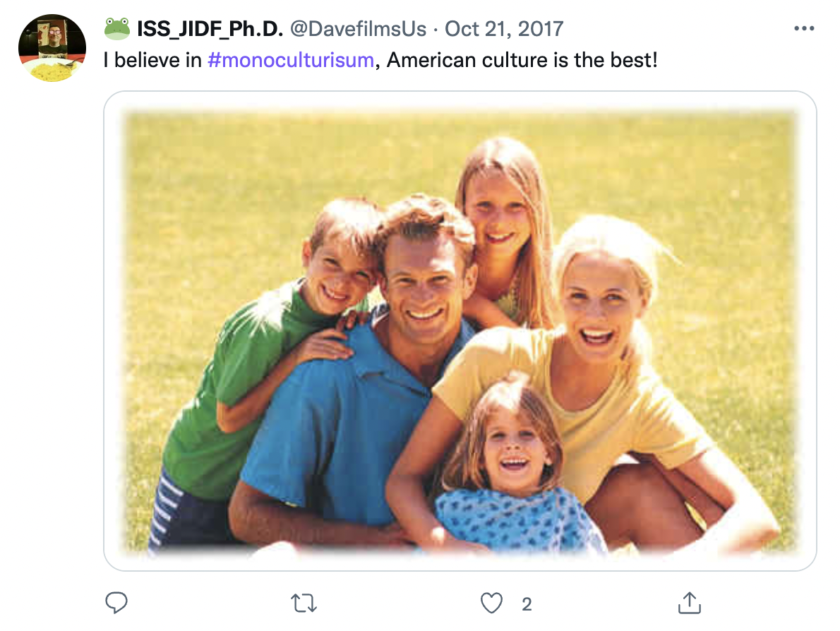Open the share options upload icon
The image size is (840, 631).
690,603
